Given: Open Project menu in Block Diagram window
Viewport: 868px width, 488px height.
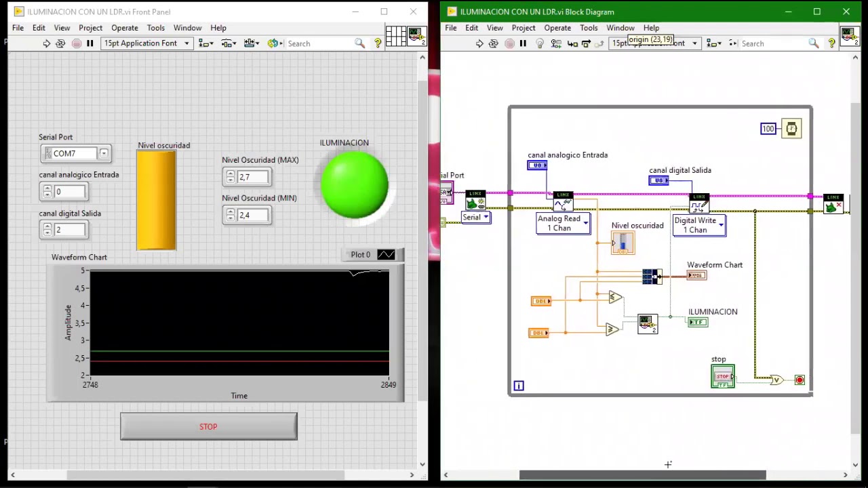Looking at the screenshot, I should click(524, 28).
